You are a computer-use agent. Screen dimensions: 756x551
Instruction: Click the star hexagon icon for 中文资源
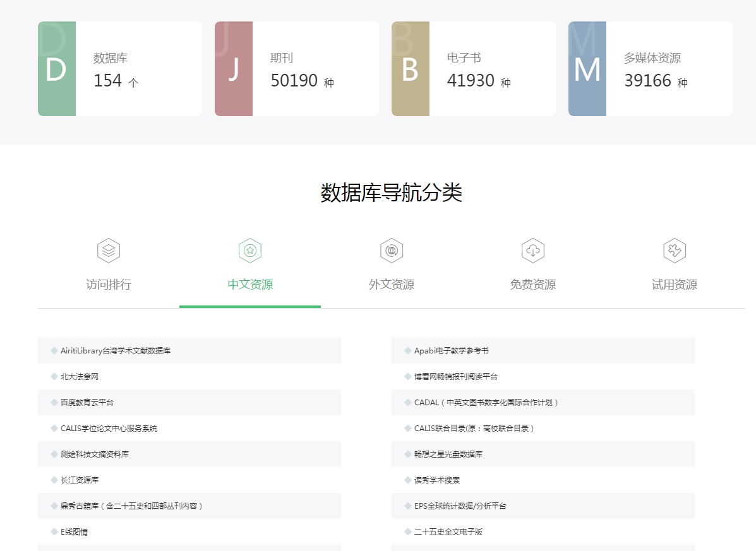(250, 251)
